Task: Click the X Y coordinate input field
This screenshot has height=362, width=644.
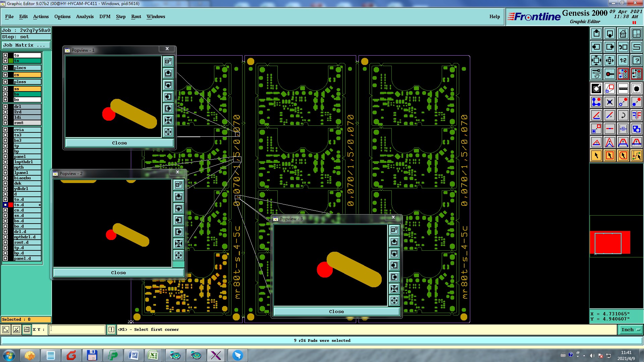Action: [x=77, y=330]
